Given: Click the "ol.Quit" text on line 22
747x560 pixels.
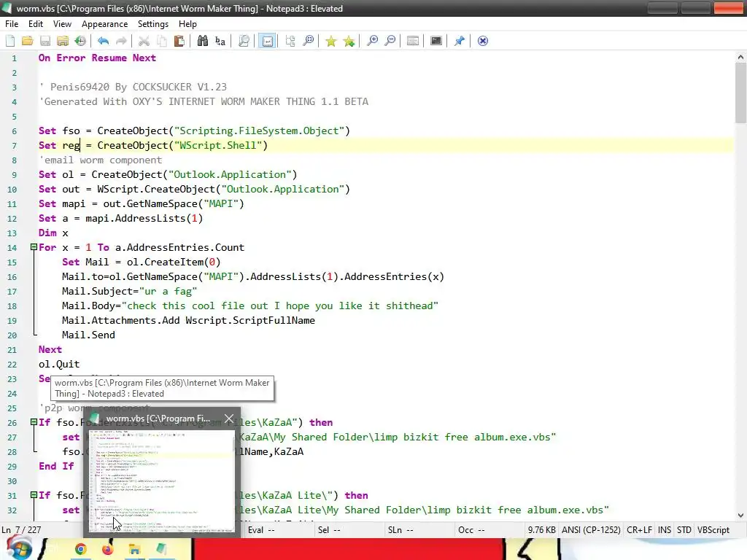Looking at the screenshot, I should 59,365.
